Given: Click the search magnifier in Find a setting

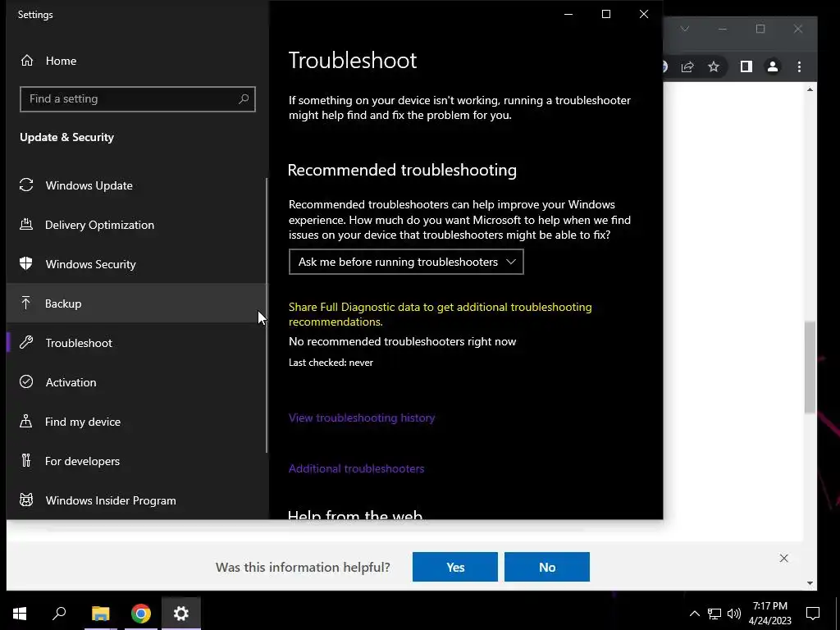Looking at the screenshot, I should (x=244, y=98).
